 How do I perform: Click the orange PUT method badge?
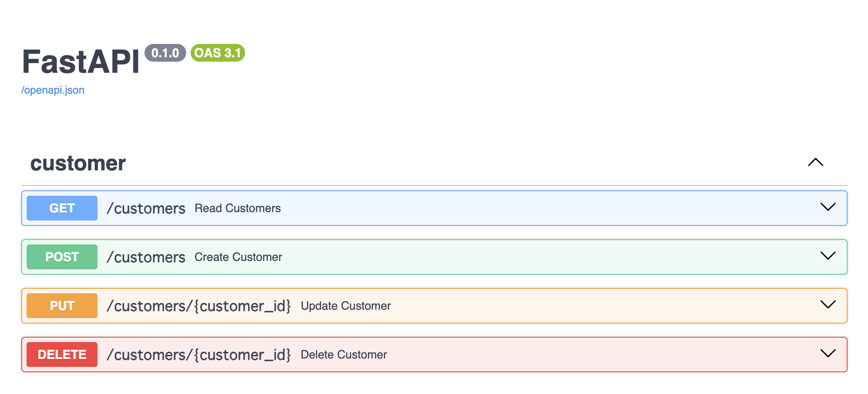[62, 306]
